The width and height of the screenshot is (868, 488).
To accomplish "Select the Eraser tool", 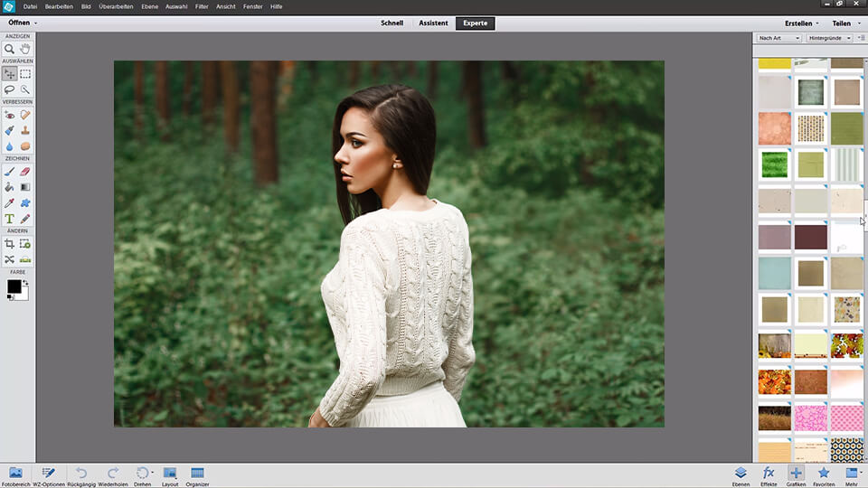I will tap(25, 172).
